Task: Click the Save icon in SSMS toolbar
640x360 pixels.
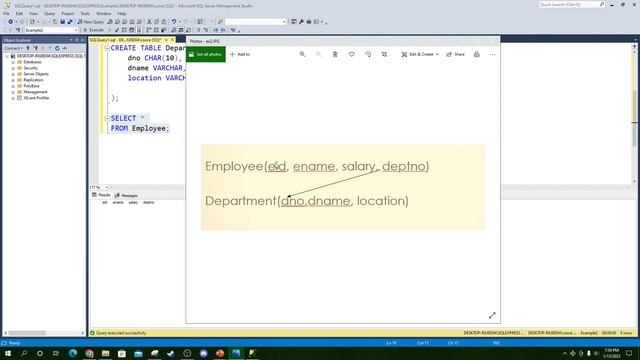Action: click(62, 22)
